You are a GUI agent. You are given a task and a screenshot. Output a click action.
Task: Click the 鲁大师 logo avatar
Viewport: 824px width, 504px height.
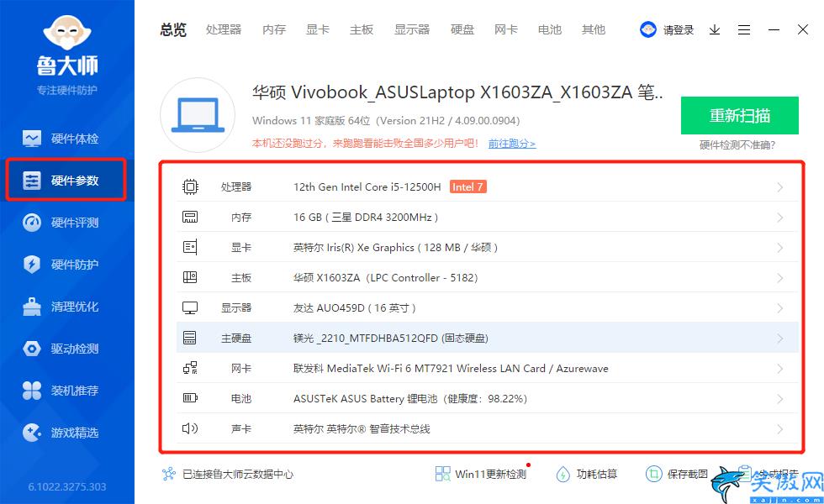(x=66, y=33)
